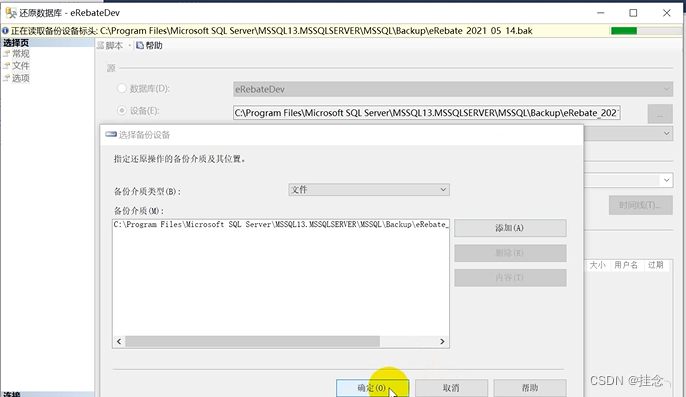Screen dimensions: 686x397
Task: Click the ellipsis browse device button
Action: pyautogui.click(x=660, y=114)
